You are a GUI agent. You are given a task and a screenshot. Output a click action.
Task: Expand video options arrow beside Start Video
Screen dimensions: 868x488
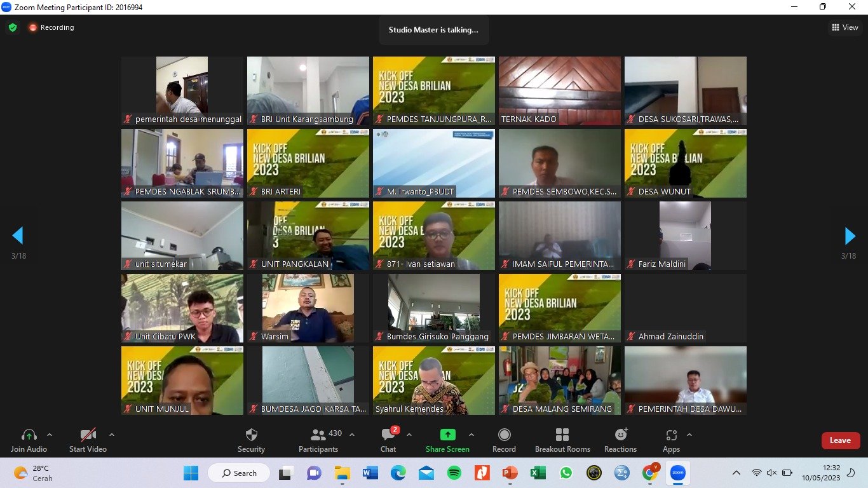point(112,435)
